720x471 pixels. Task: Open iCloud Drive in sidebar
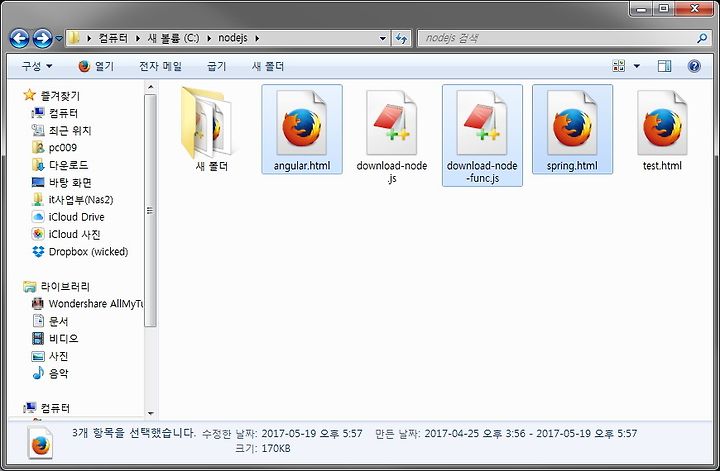[x=76, y=217]
